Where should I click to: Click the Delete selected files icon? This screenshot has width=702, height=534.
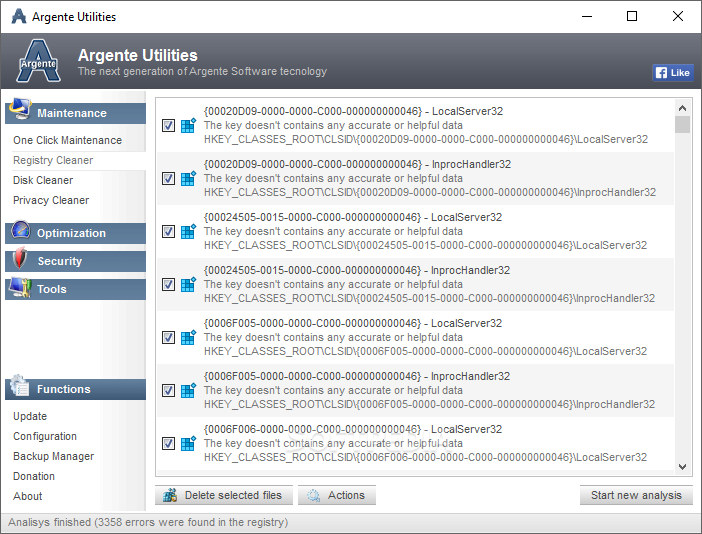pos(170,495)
